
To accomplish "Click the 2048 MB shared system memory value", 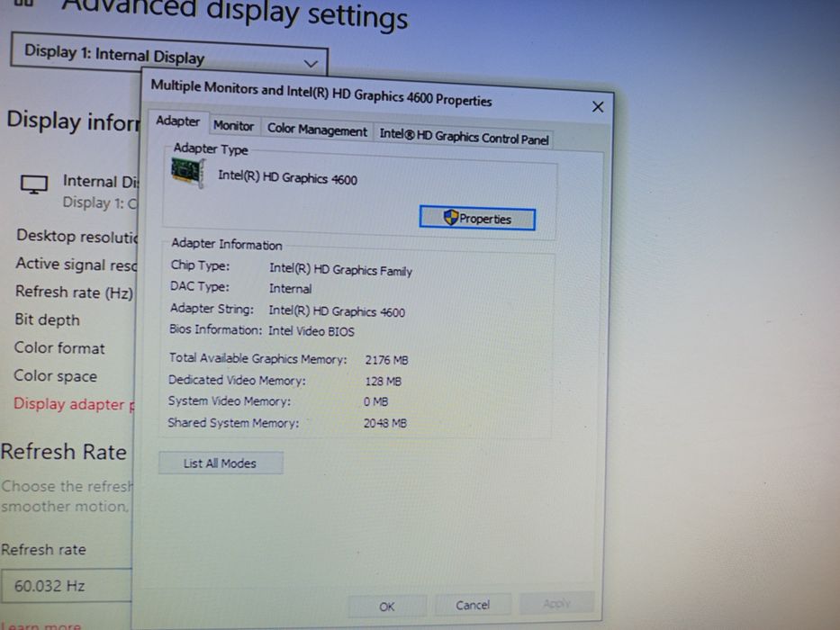I will [x=385, y=423].
